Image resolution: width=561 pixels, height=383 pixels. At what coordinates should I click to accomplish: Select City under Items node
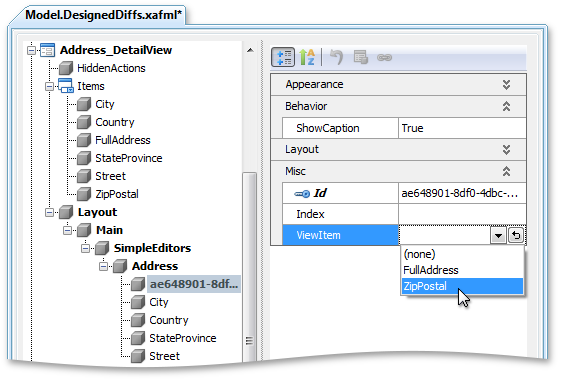coord(104,104)
